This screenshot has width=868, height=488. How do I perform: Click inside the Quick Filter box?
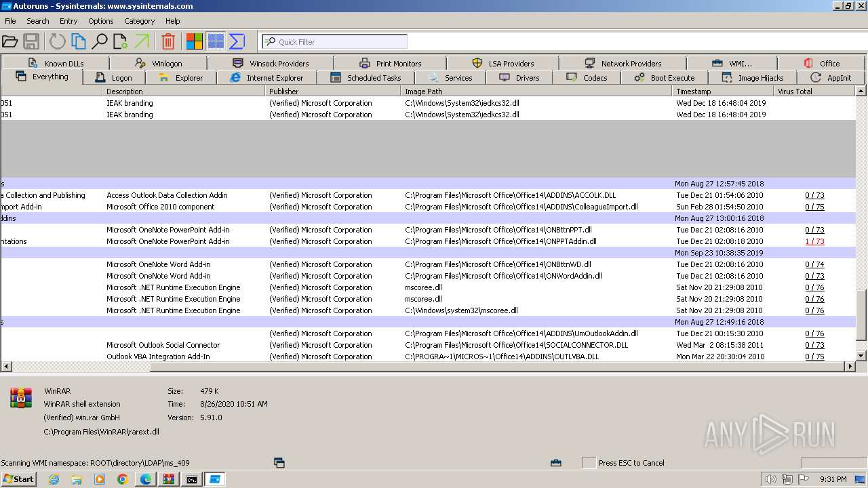click(335, 41)
